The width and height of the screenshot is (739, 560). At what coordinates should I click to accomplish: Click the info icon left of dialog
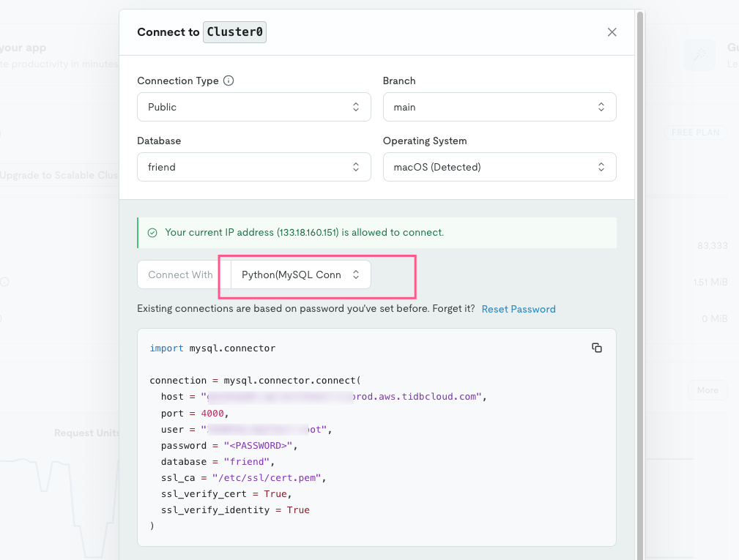(x=4, y=282)
